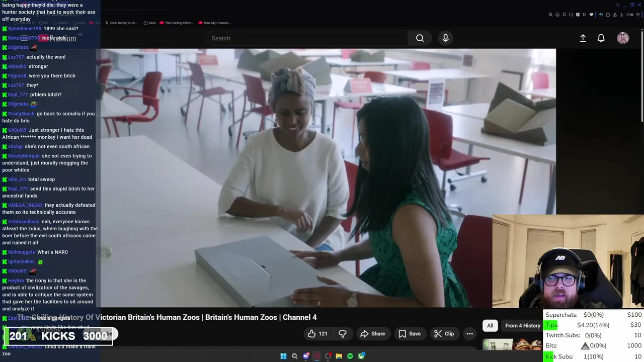The image size is (644, 362).
Task: Click the Share button under the video
Action: tap(373, 333)
